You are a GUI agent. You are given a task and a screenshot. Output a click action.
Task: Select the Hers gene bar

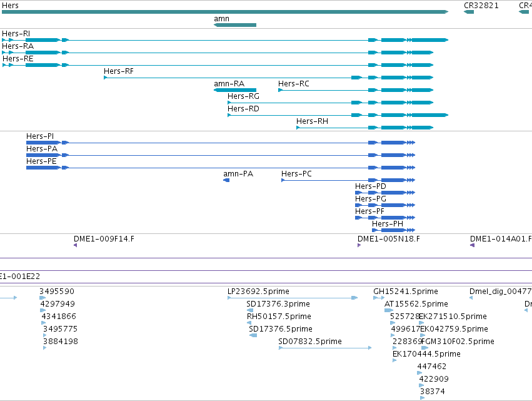[225, 12]
